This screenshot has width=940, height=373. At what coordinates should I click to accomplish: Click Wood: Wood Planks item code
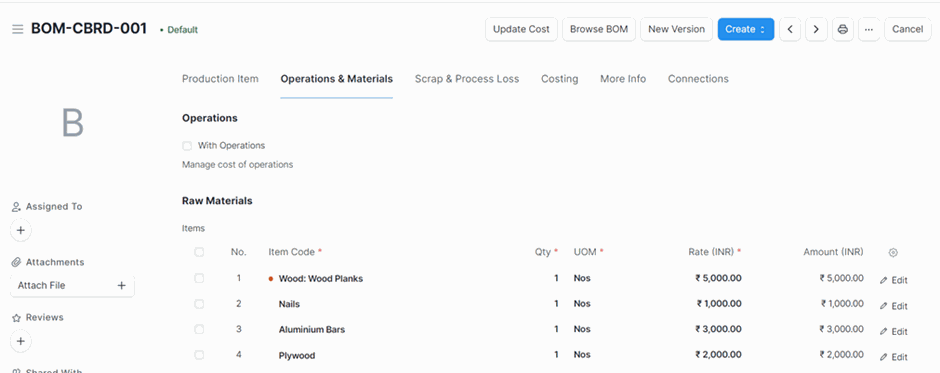[x=321, y=278]
